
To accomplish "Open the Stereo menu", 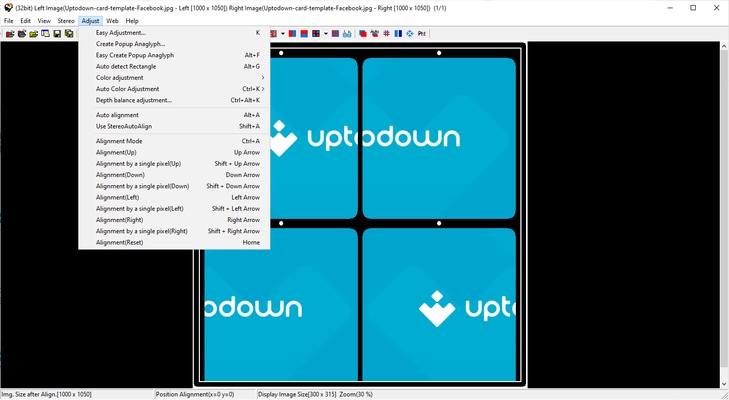I will 66,21.
